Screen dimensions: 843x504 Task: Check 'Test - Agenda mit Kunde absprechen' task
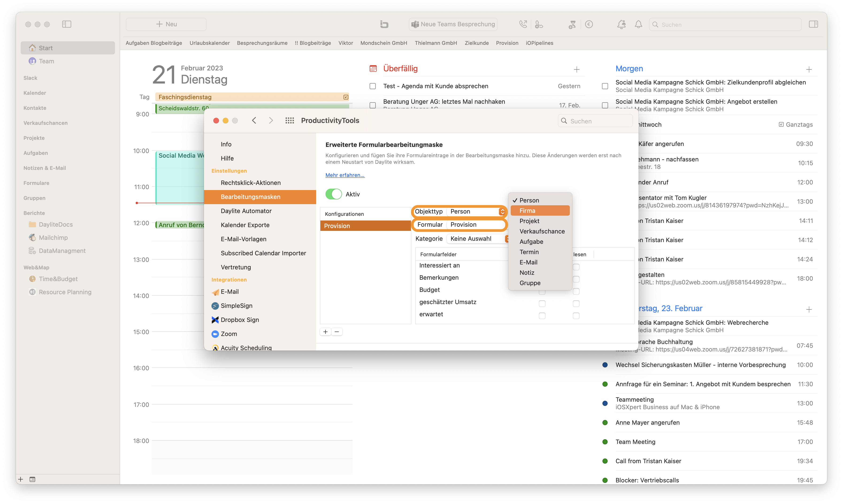(x=373, y=86)
